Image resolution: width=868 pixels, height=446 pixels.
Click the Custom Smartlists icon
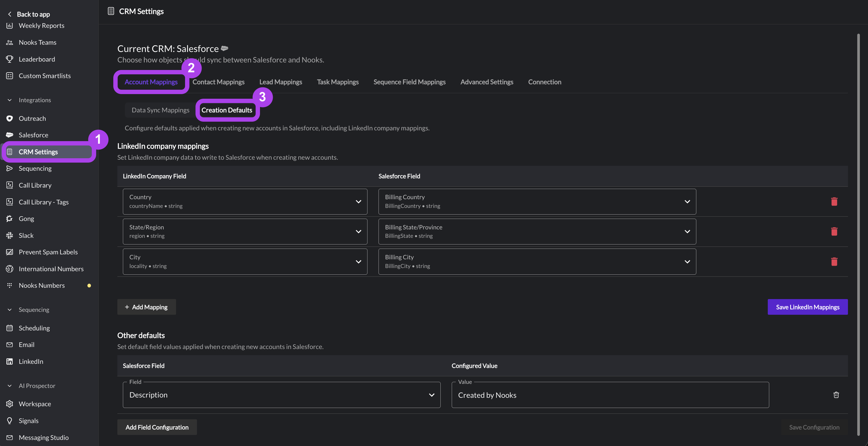(x=9, y=76)
